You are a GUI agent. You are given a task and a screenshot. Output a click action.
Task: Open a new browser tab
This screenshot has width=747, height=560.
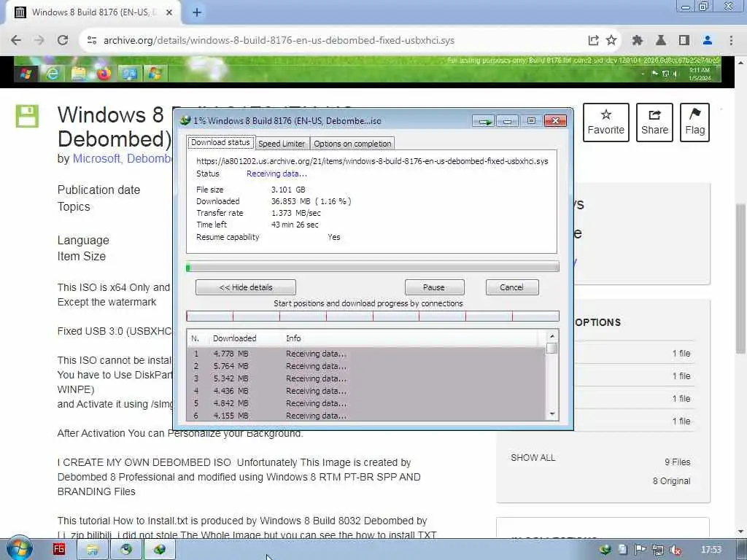(197, 12)
